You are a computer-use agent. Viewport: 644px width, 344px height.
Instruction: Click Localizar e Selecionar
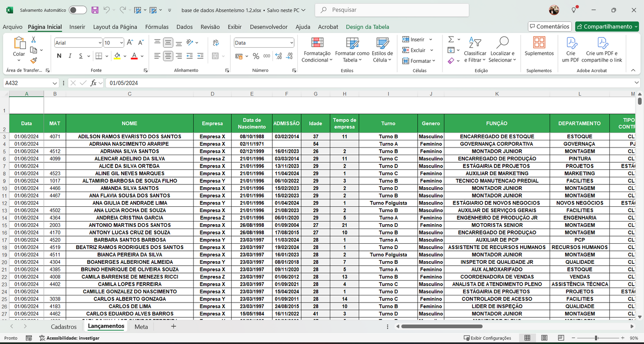coord(502,50)
